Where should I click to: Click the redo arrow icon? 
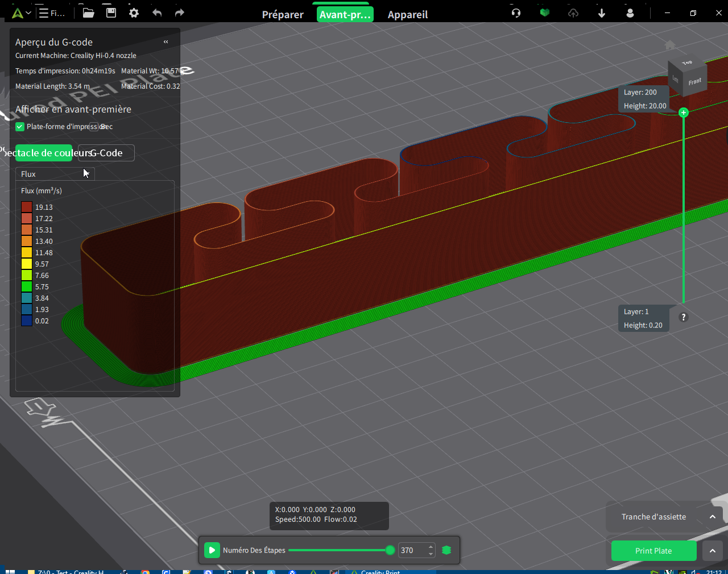pos(179,13)
